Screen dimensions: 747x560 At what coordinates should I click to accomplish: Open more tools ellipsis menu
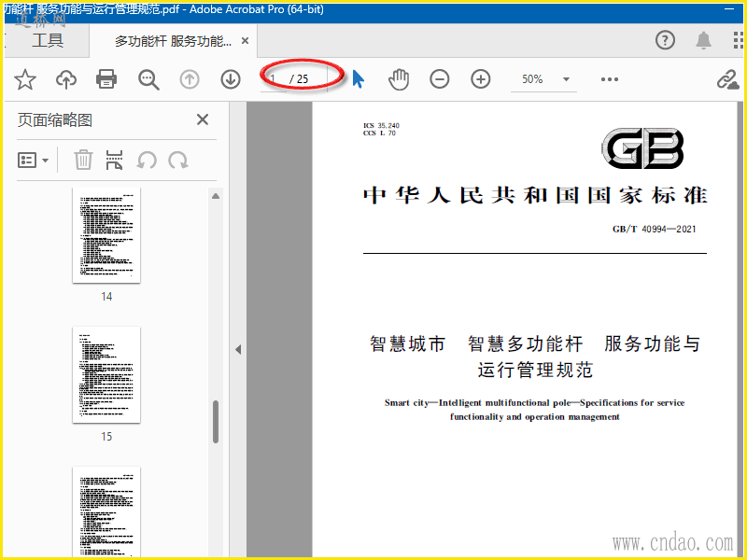tap(610, 79)
